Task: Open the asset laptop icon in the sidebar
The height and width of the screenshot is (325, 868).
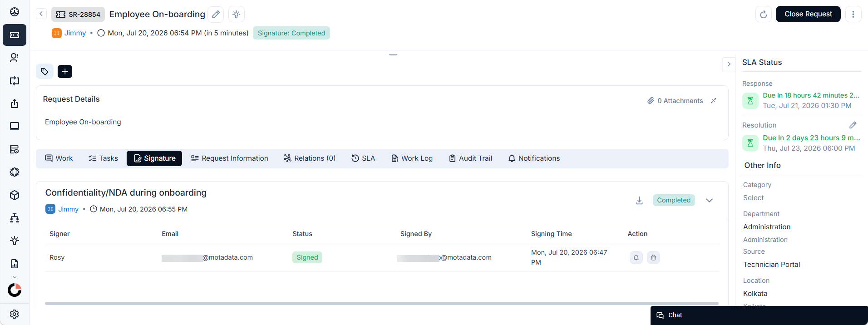Action: coord(15,126)
